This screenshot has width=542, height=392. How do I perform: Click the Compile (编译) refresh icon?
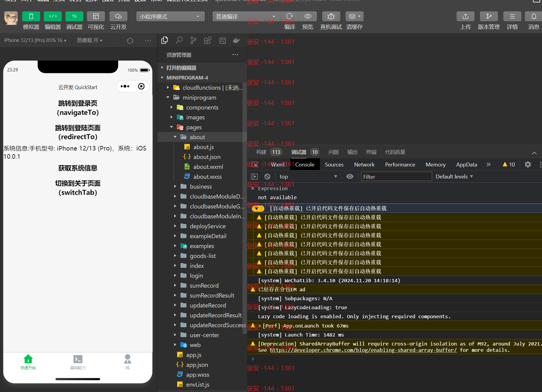pos(290,16)
